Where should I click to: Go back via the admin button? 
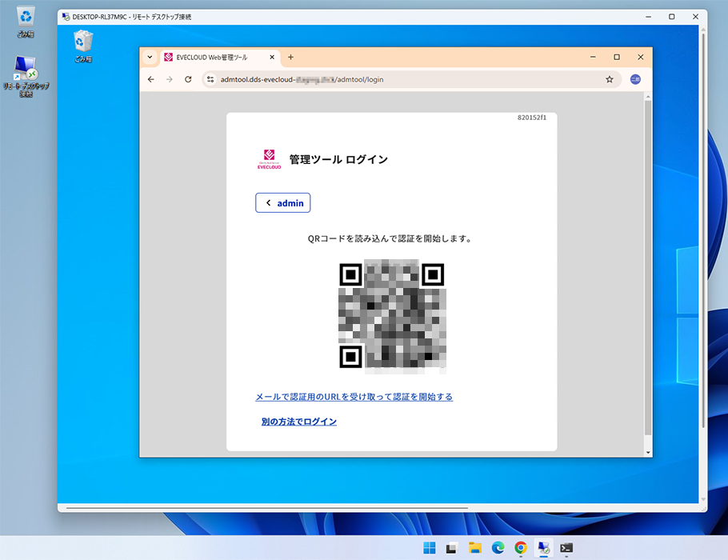pos(283,203)
